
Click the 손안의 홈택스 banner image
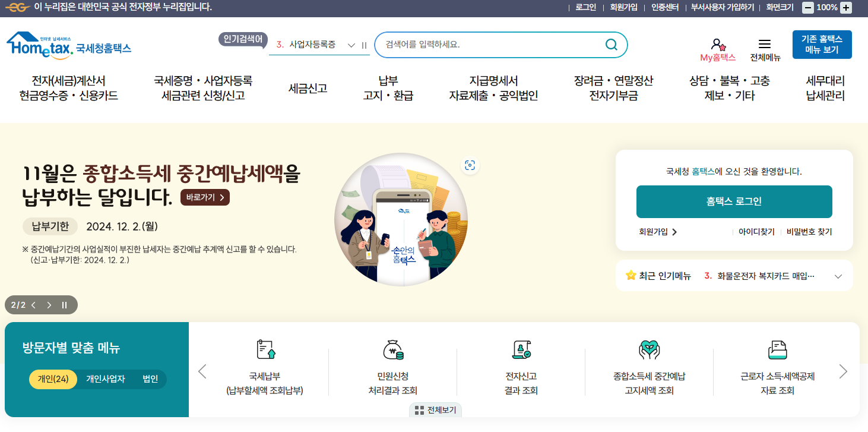(401, 219)
